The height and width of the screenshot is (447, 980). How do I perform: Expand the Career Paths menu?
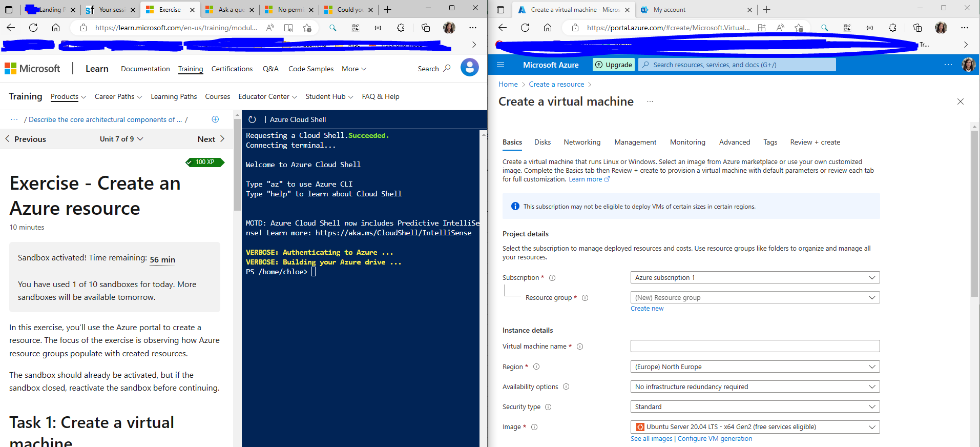118,96
